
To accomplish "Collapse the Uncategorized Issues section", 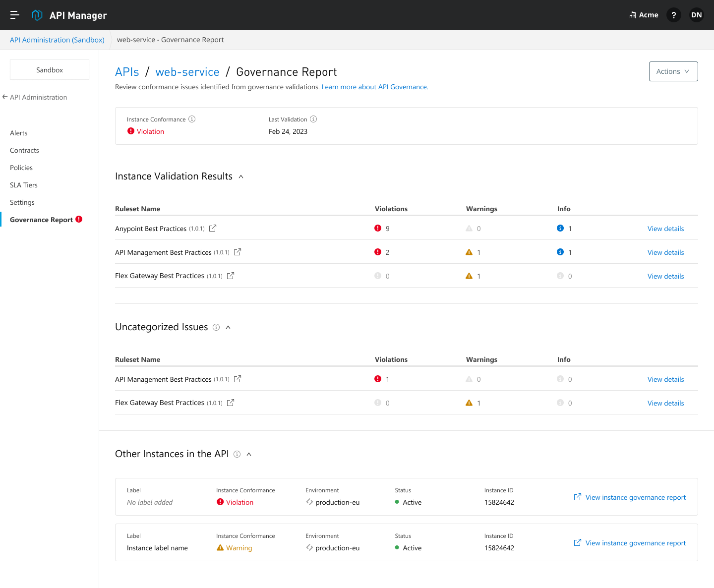I will tap(228, 327).
